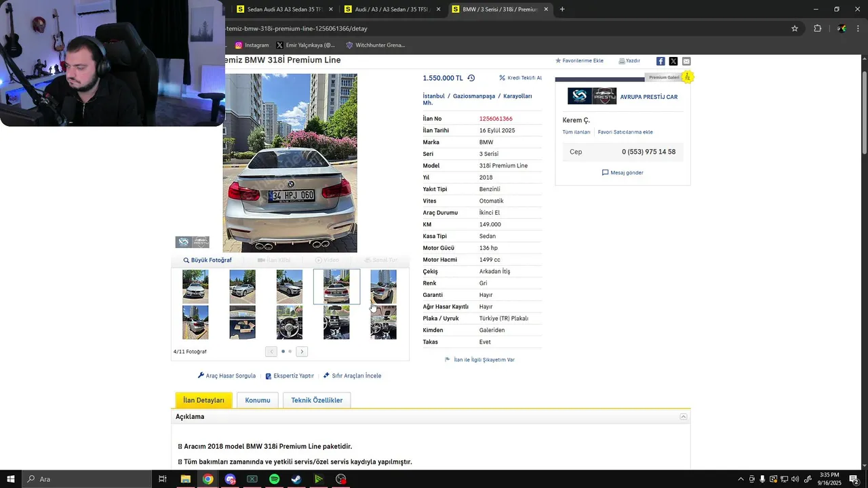Click the Büyük Fotoğraf button
Image resolution: width=868 pixels, height=488 pixels.
(x=208, y=260)
